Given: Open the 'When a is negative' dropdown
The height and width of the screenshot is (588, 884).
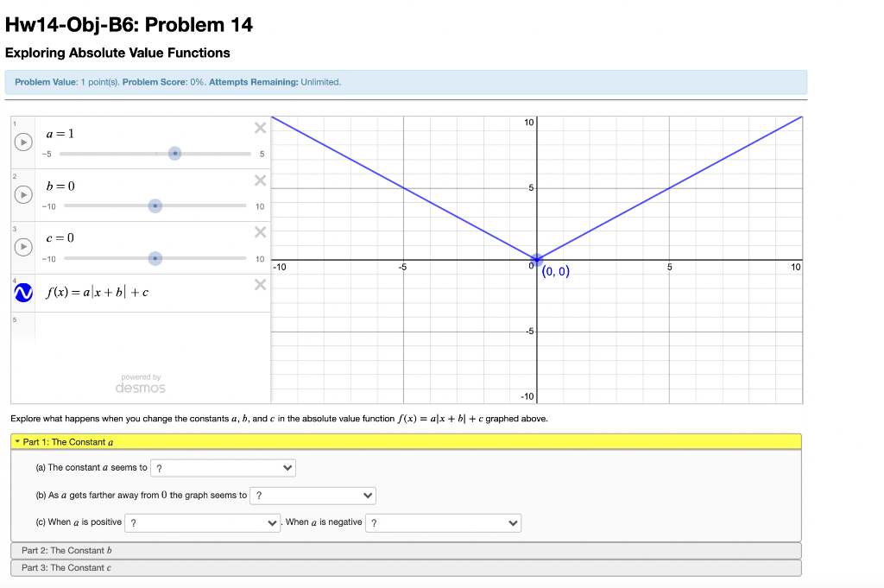Looking at the screenshot, I should [443, 522].
